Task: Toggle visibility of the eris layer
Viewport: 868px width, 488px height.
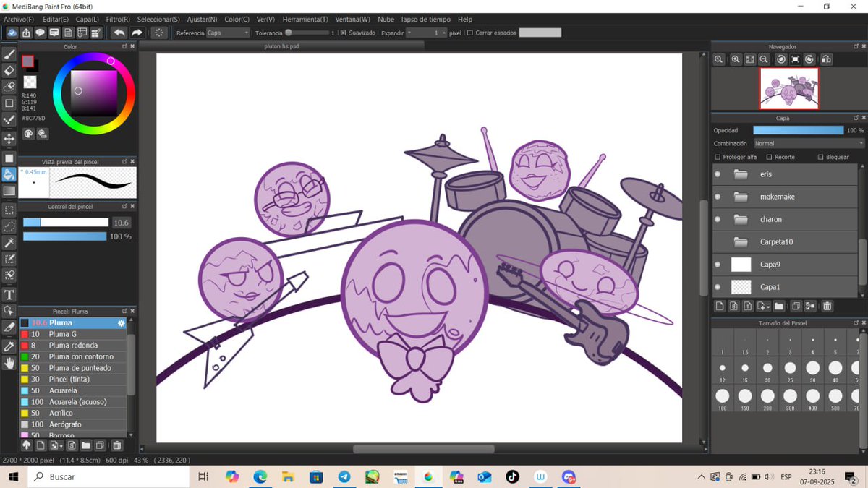Action: (x=717, y=174)
